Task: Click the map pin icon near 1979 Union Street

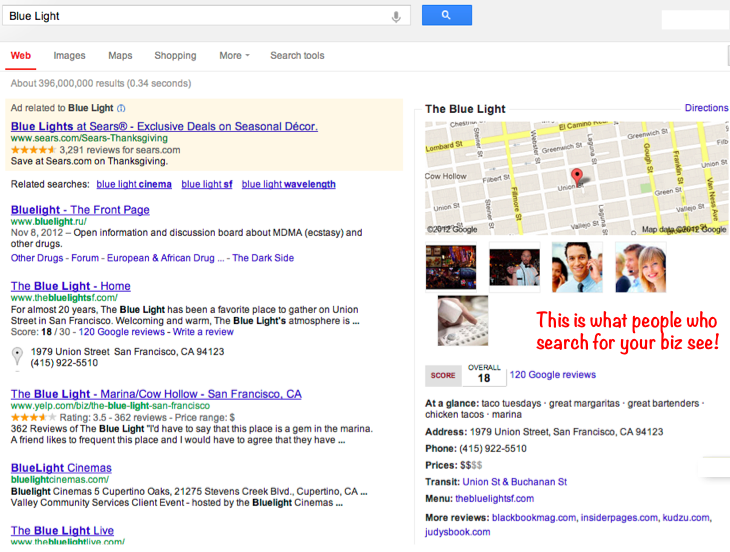Action: [x=17, y=357]
